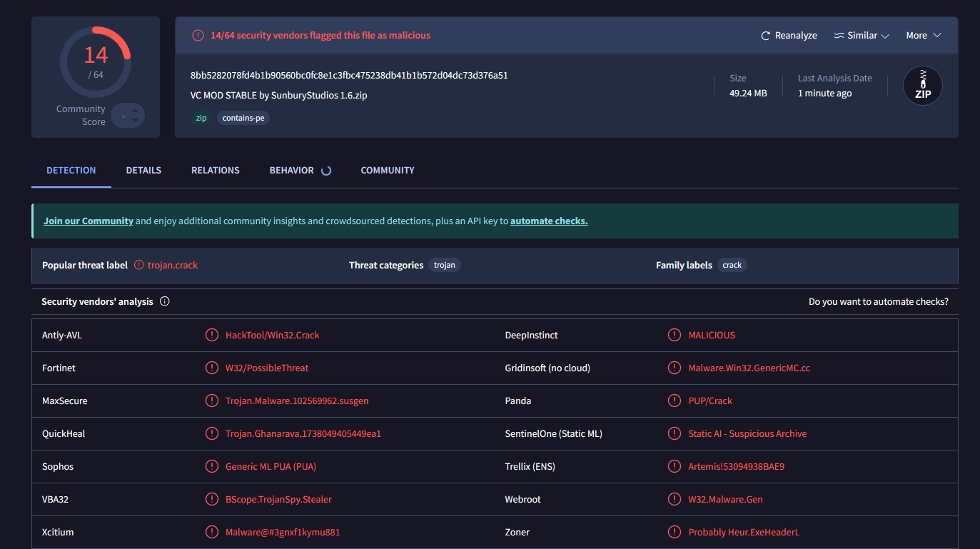The image size is (980, 549).
Task: Click the trojan.crack threat label
Action: [x=173, y=265]
